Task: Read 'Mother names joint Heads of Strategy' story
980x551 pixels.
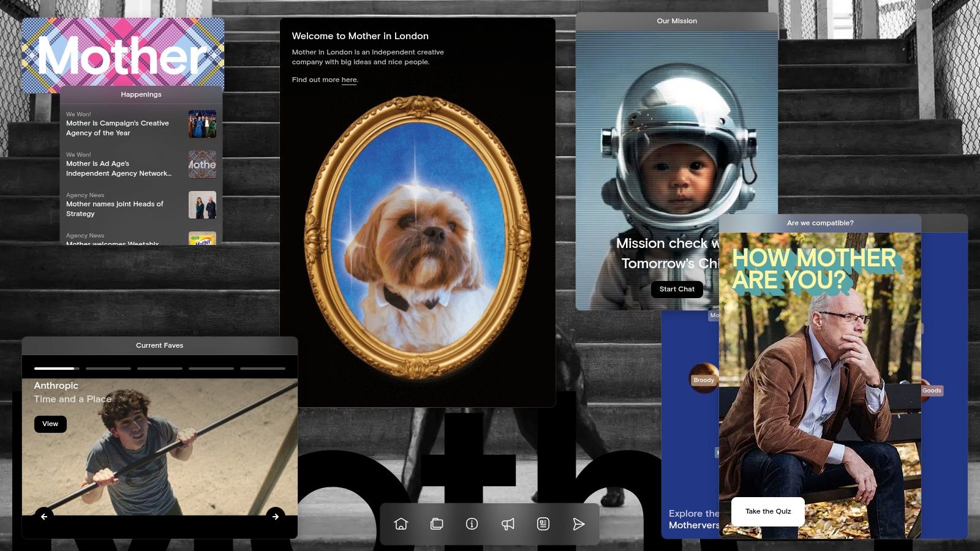Action: (115, 209)
